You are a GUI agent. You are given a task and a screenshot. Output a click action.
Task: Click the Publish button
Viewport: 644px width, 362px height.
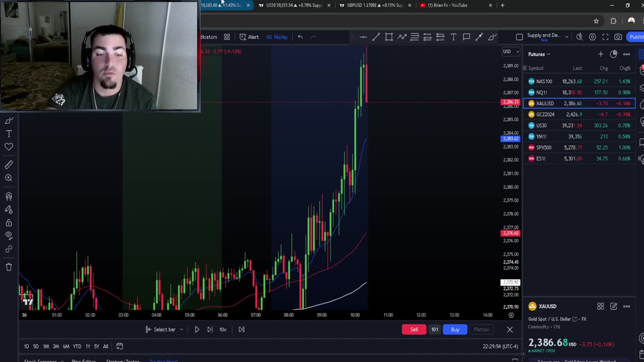coord(636,37)
